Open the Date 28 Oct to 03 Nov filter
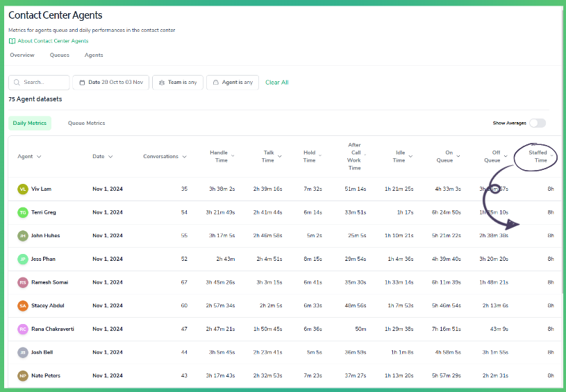 coord(110,83)
